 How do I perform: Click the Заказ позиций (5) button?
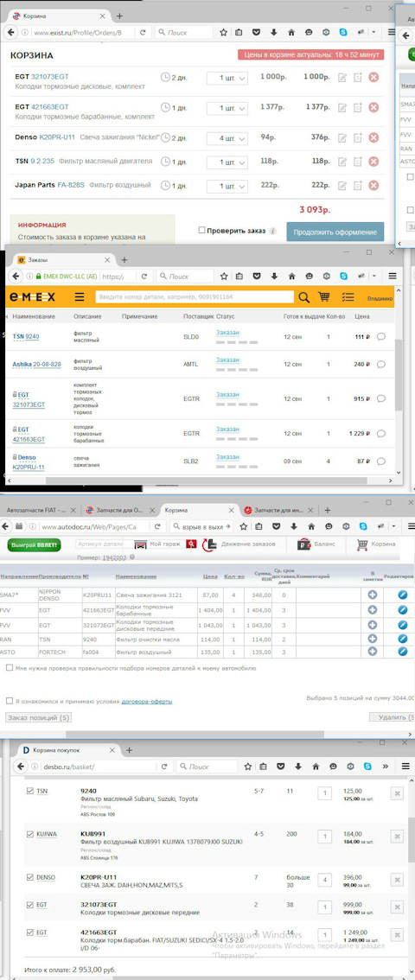[37, 717]
